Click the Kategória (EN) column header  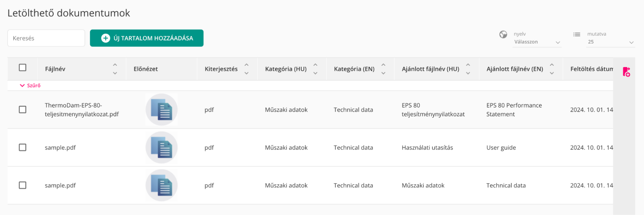pyautogui.click(x=354, y=69)
